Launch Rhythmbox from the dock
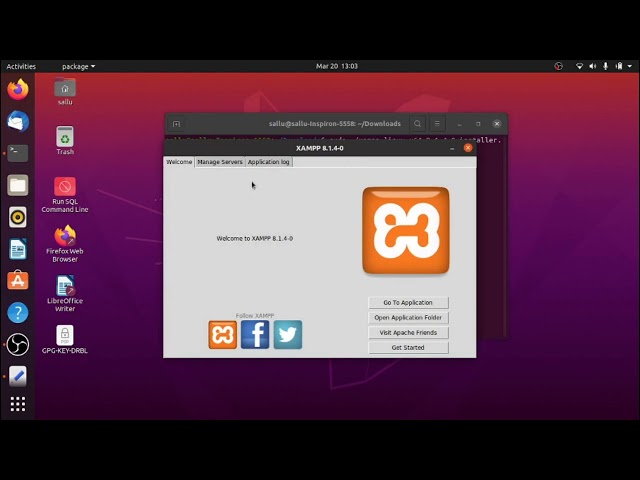The width and height of the screenshot is (640, 480). (x=18, y=217)
